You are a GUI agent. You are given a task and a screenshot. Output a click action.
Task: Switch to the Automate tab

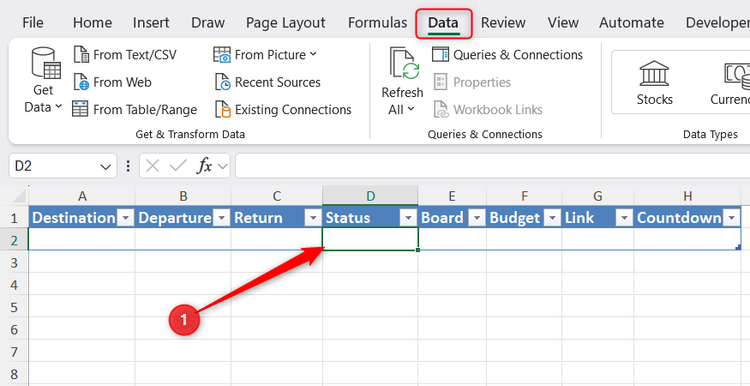pyautogui.click(x=631, y=22)
